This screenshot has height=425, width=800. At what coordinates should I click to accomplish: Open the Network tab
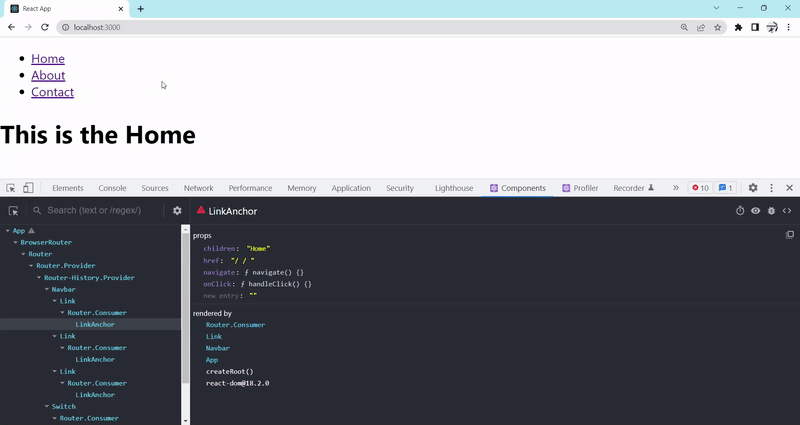pos(198,188)
